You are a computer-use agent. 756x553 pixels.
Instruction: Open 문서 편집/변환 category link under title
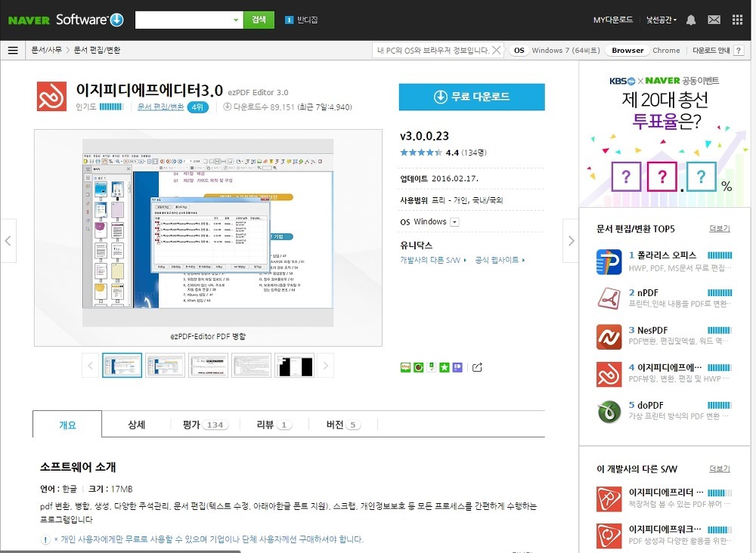[160, 107]
